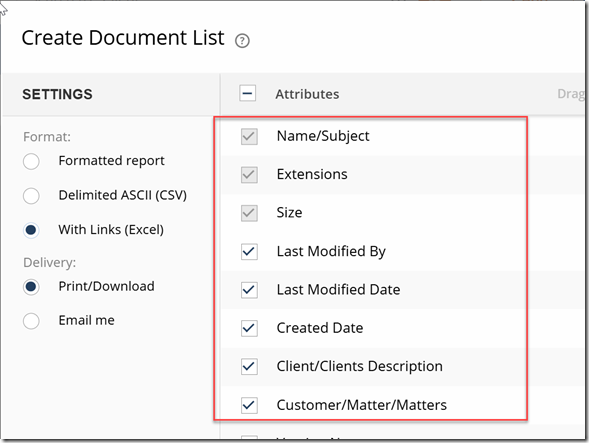Choose Delimited ASCII (CSV) format

(x=31, y=196)
